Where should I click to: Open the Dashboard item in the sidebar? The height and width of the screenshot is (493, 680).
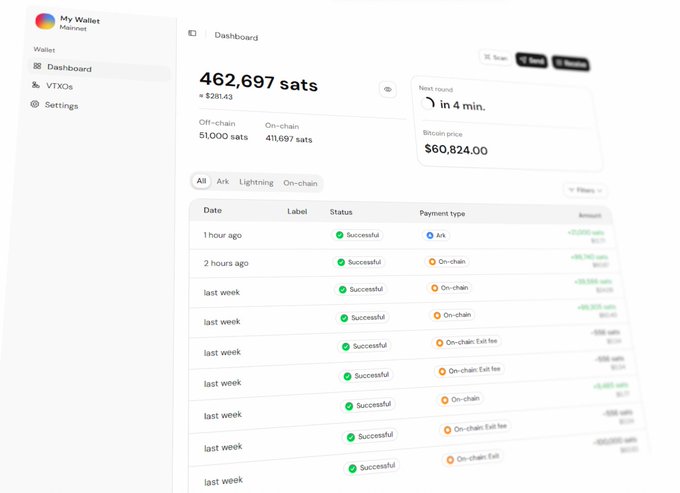[x=100, y=69]
